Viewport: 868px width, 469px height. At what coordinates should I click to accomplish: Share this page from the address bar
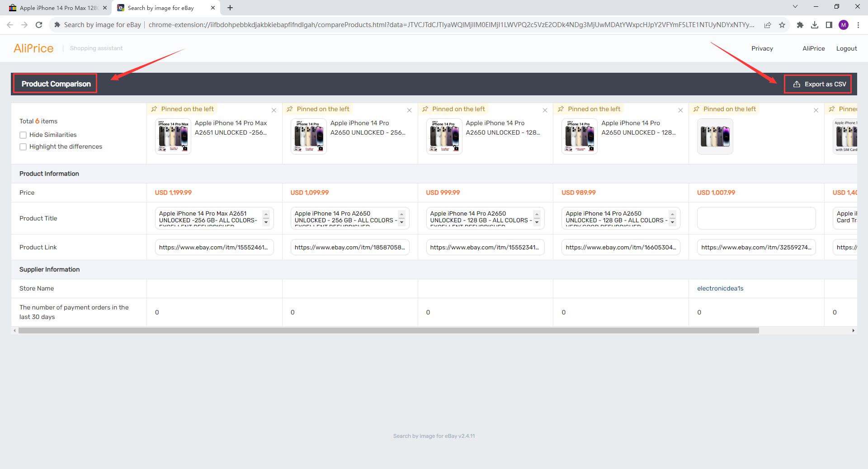point(768,25)
